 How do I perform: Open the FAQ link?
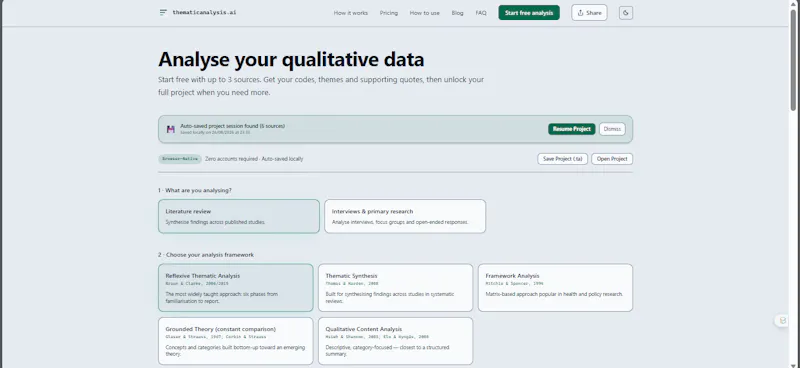point(481,13)
